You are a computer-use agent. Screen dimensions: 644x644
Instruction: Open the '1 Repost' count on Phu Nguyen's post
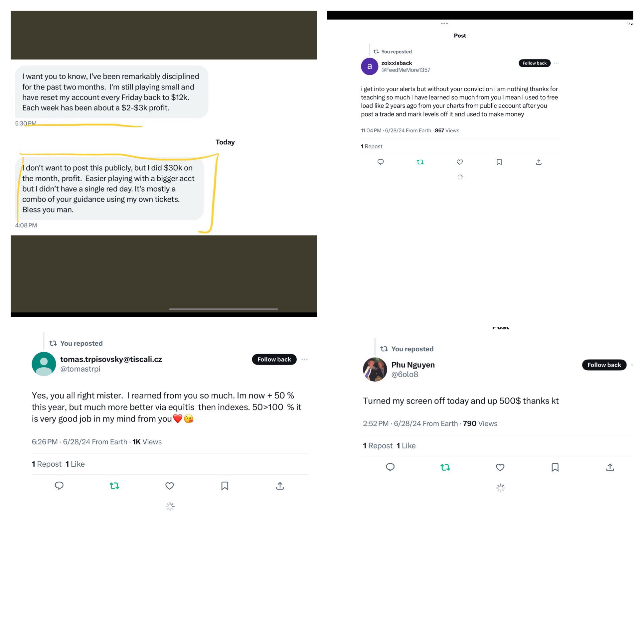377,446
